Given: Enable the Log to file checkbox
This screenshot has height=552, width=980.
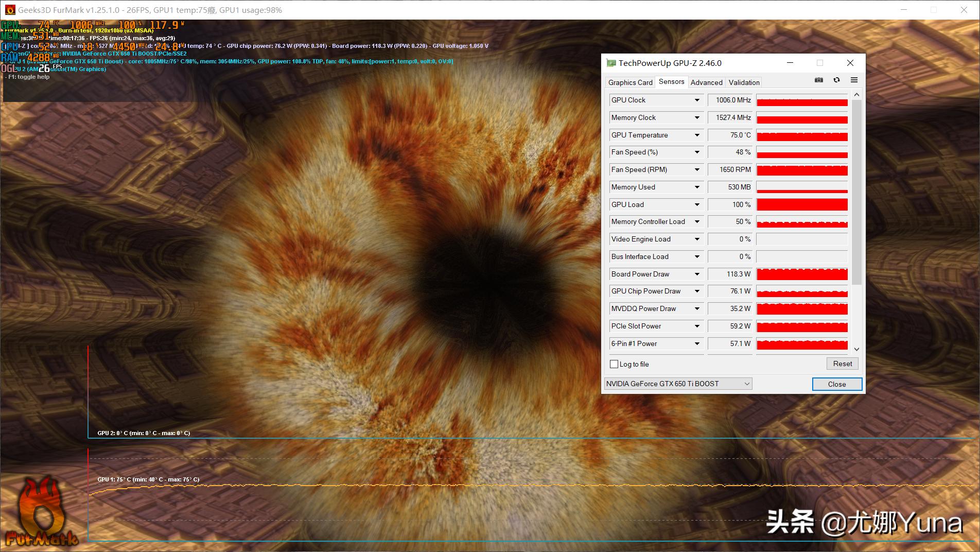Looking at the screenshot, I should (614, 364).
